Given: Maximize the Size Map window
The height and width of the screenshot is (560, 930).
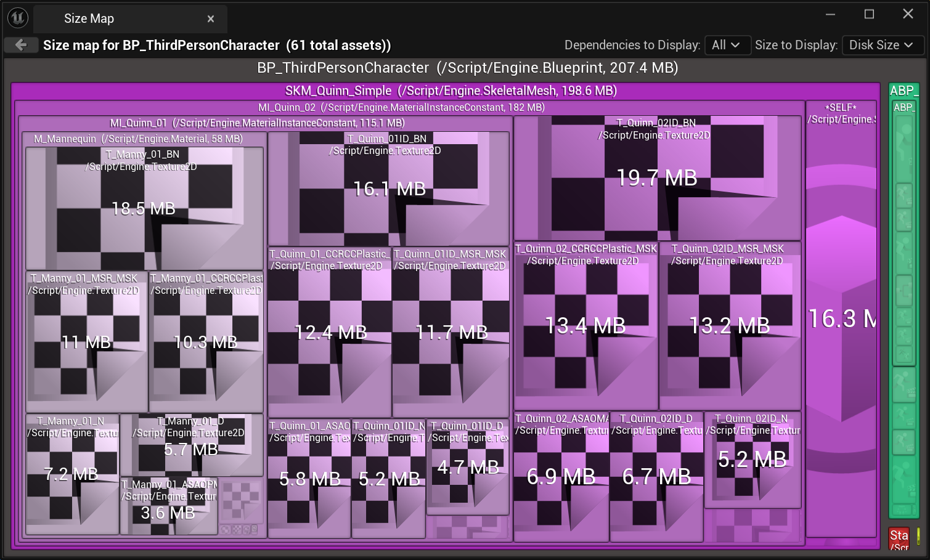Looking at the screenshot, I should pos(869,14).
